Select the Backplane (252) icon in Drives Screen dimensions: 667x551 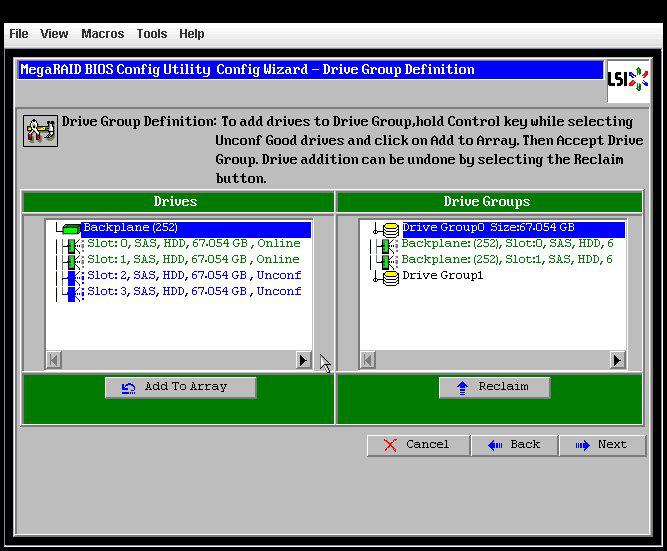click(70, 229)
